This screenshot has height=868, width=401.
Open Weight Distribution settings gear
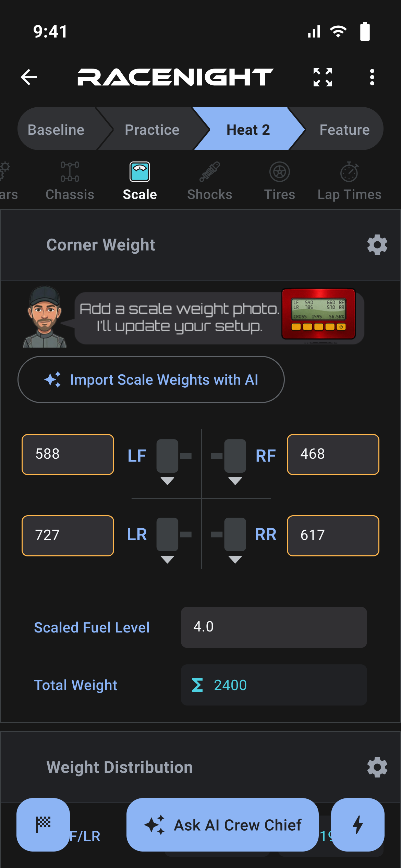[377, 767]
